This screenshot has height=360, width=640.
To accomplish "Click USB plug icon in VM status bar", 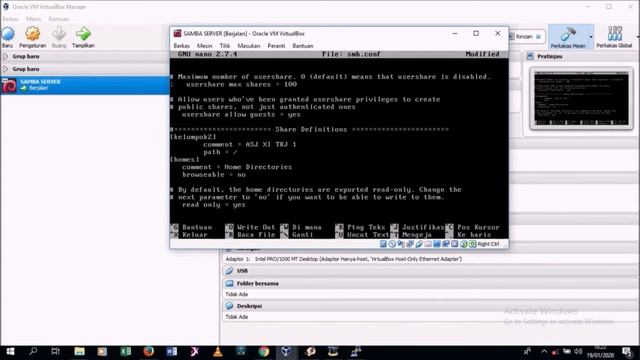I will tap(419, 244).
